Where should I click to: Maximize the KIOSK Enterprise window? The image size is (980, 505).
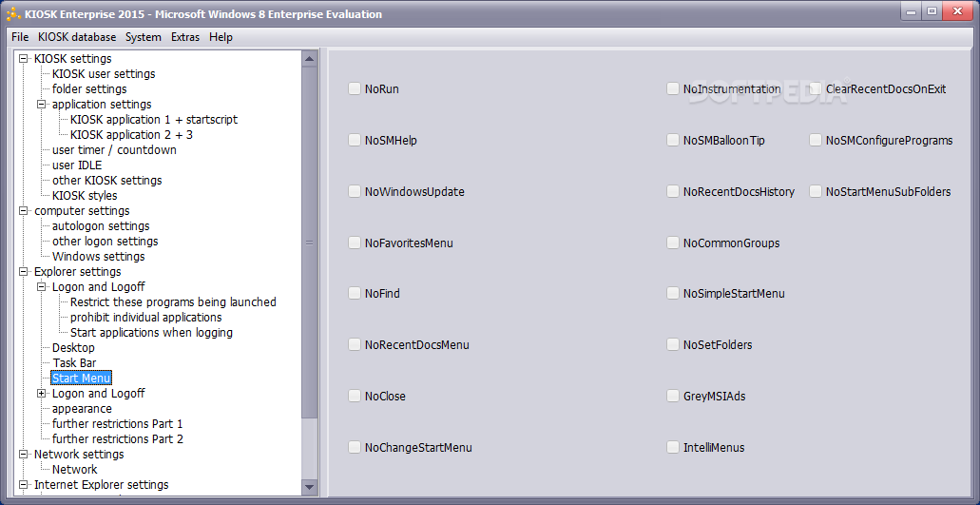932,11
